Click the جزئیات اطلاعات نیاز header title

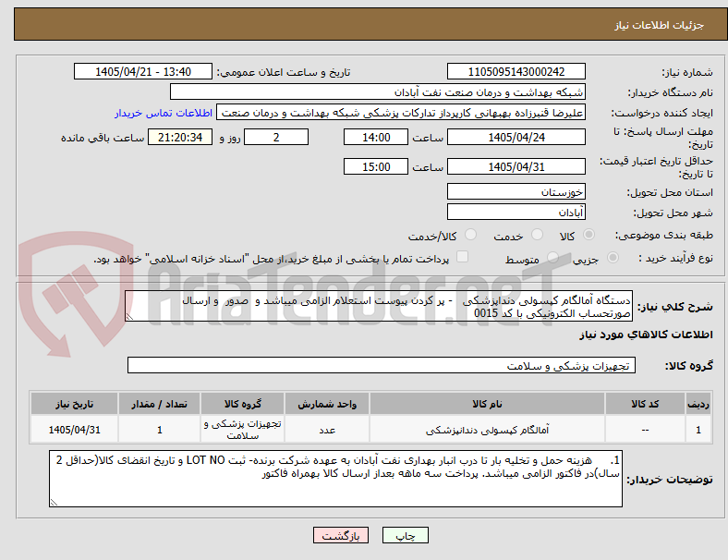coord(660,25)
